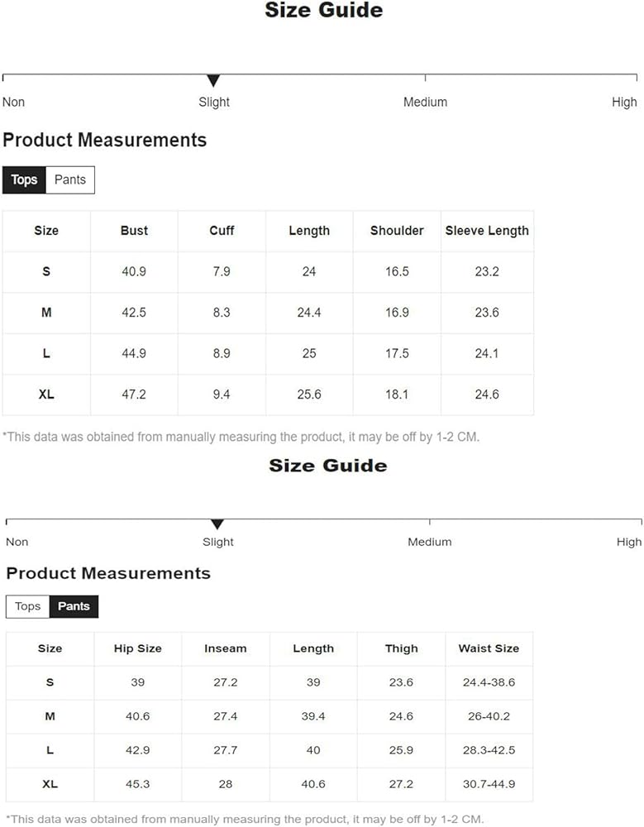Click the 'Slight' label in the lower size guide
This screenshot has width=644, height=827.
pos(218,542)
